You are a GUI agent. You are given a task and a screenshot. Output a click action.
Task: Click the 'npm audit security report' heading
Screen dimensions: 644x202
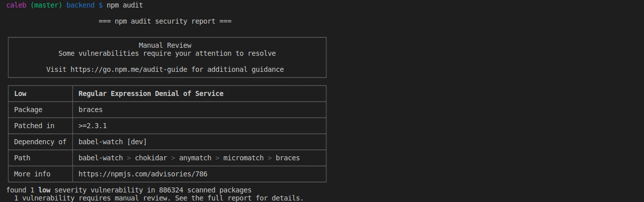coord(165,21)
